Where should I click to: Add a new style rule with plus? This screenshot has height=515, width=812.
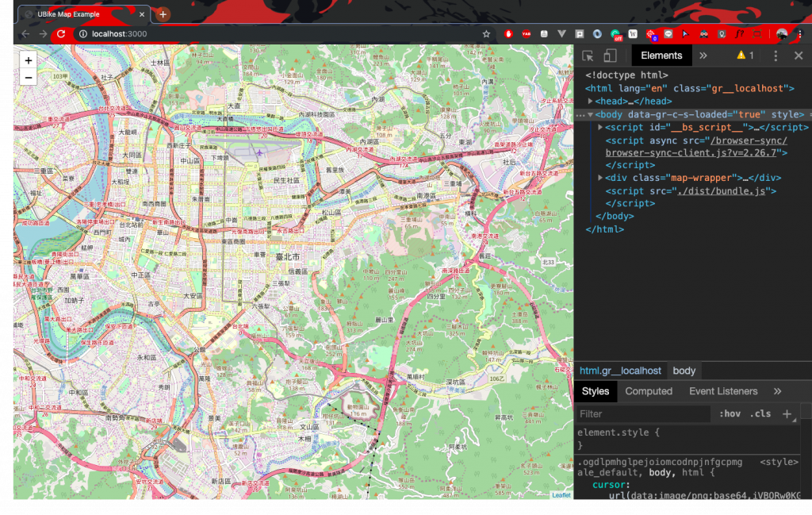click(787, 414)
